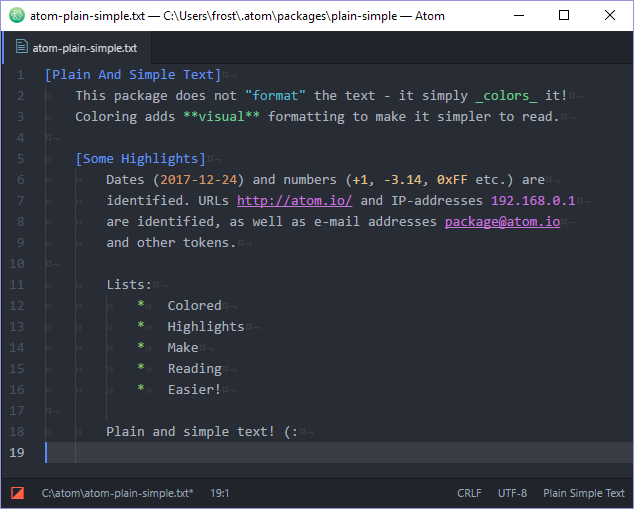Viewport: 634px width, 509px height.
Task: Click the words 'e-mail addresses' on line 8
Action: (x=375, y=222)
